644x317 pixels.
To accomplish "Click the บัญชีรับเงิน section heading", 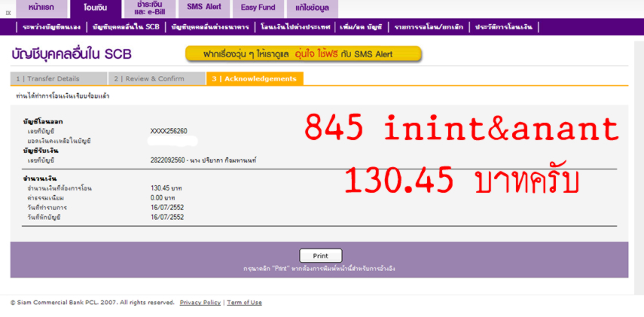I will pyautogui.click(x=41, y=151).
